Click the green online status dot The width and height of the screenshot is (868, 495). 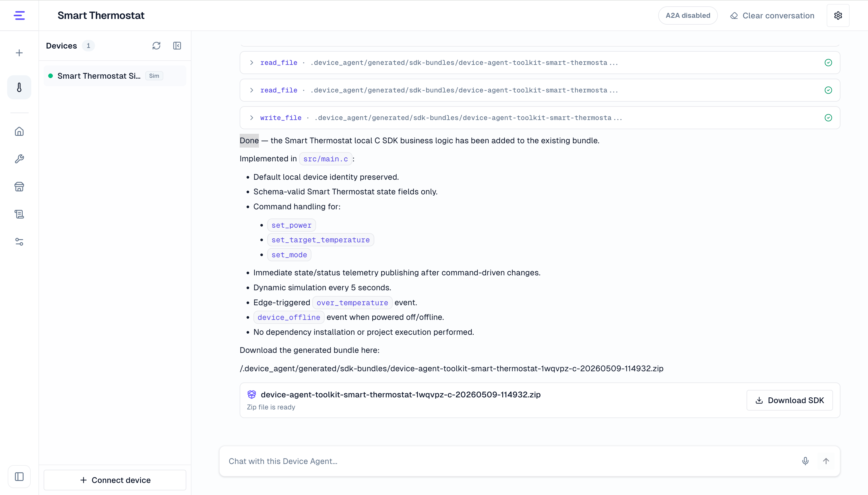pos(51,76)
